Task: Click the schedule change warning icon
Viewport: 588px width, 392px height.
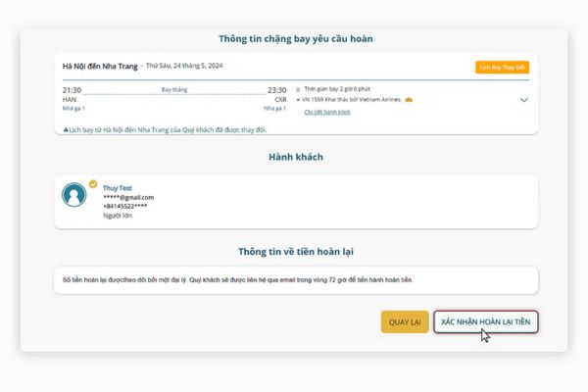Action: pyautogui.click(x=66, y=129)
